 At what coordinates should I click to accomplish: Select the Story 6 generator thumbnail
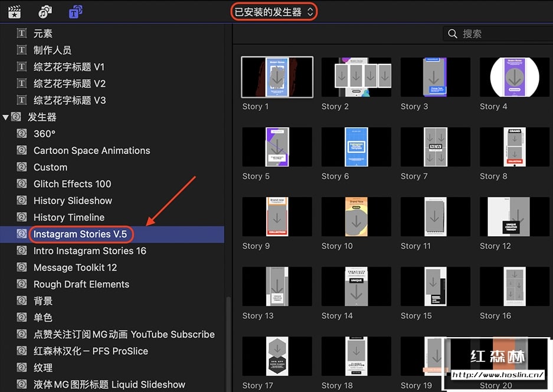(356, 147)
